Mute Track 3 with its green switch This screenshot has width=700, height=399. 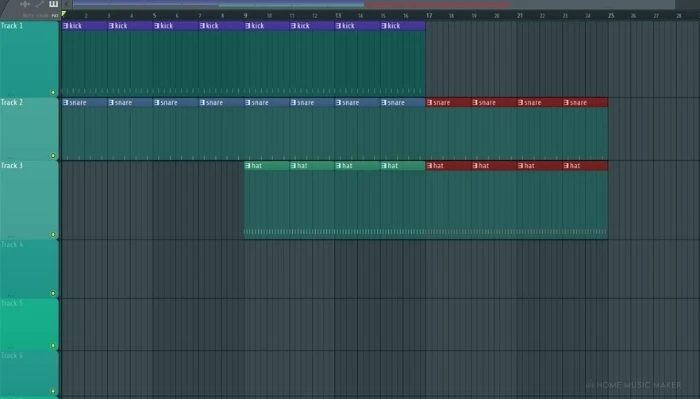click(x=53, y=234)
